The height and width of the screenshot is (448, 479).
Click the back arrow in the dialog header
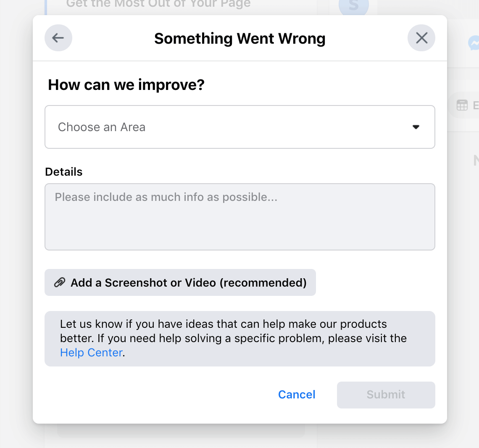tap(58, 38)
